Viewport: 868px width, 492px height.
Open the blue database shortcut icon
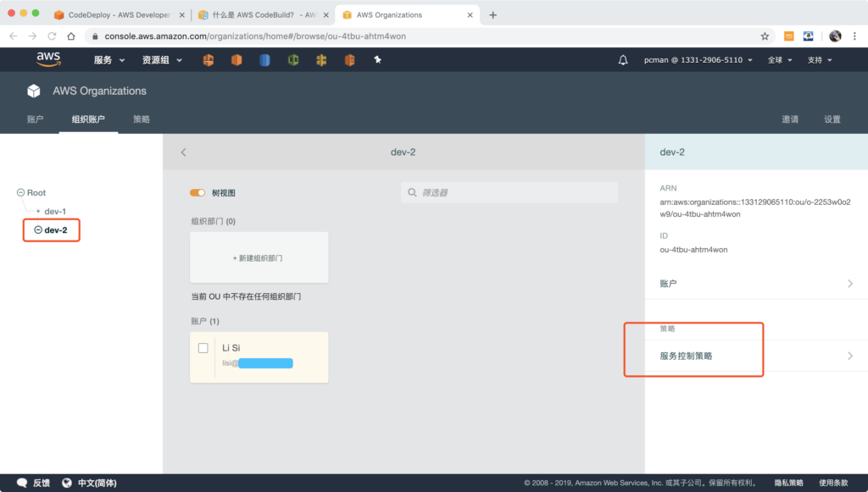pos(264,60)
